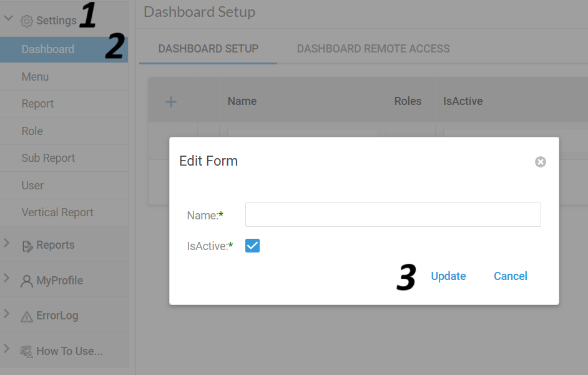Click the MyProfile person icon
588x375 pixels.
pos(27,281)
